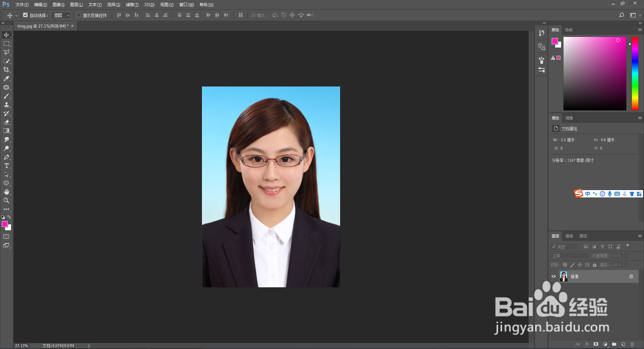Close the timg.jpg document tab
Screen dimensions: 644x349
pyautogui.click(x=72, y=26)
